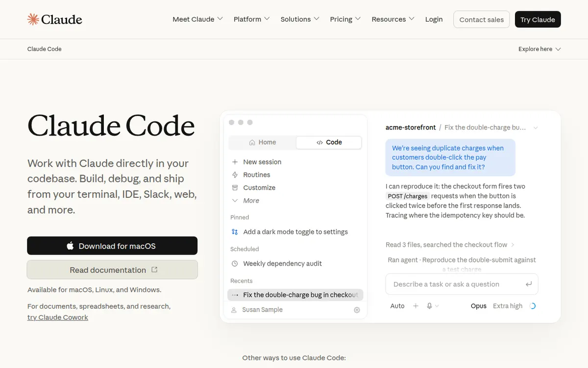
Task: Click the Code tab brackets icon
Action: pyautogui.click(x=319, y=142)
